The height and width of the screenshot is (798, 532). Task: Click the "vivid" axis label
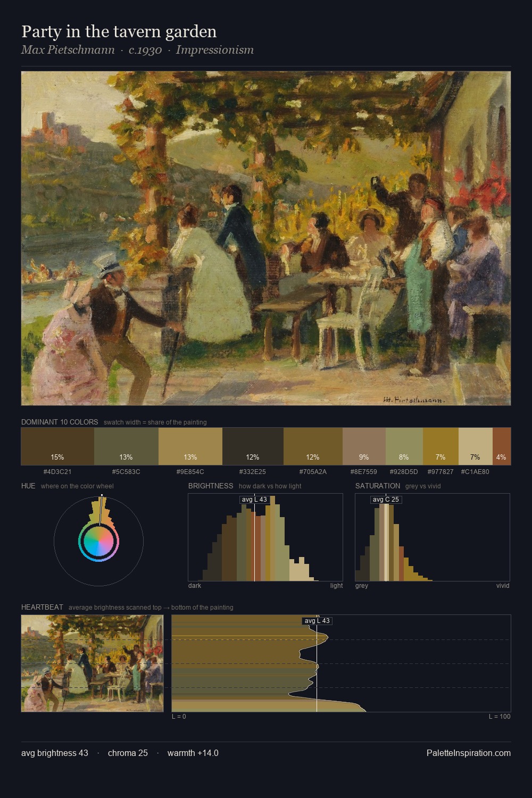[503, 586]
